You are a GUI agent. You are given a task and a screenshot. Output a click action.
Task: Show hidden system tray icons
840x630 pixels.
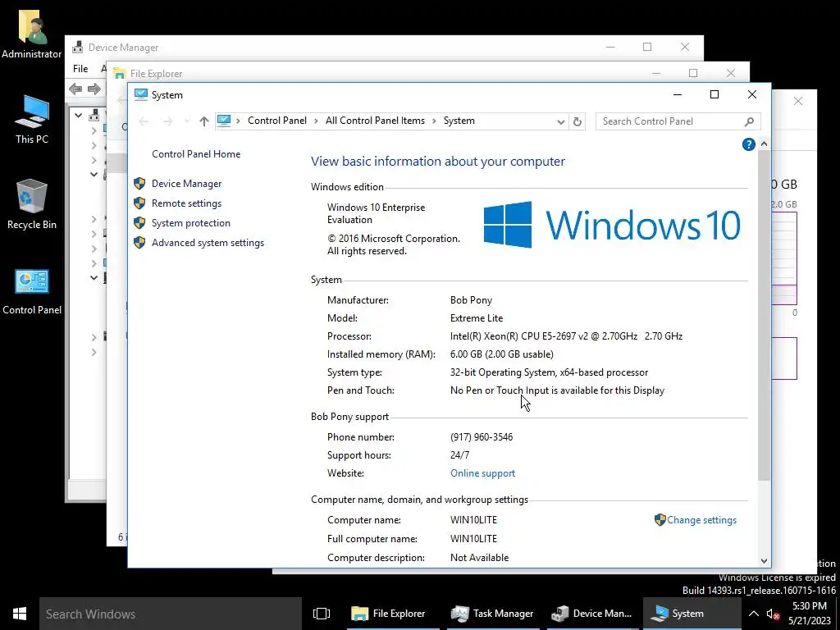753,614
